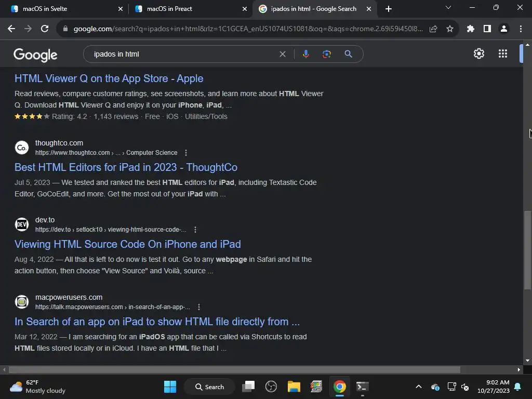532x399 pixels.
Task: Open the weather widget showing 62°F
Action: (37, 387)
